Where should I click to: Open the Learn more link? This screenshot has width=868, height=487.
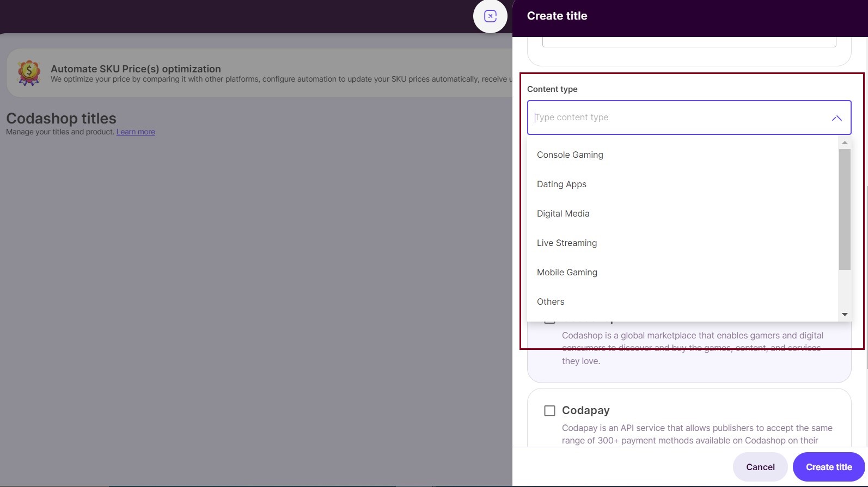click(x=136, y=132)
